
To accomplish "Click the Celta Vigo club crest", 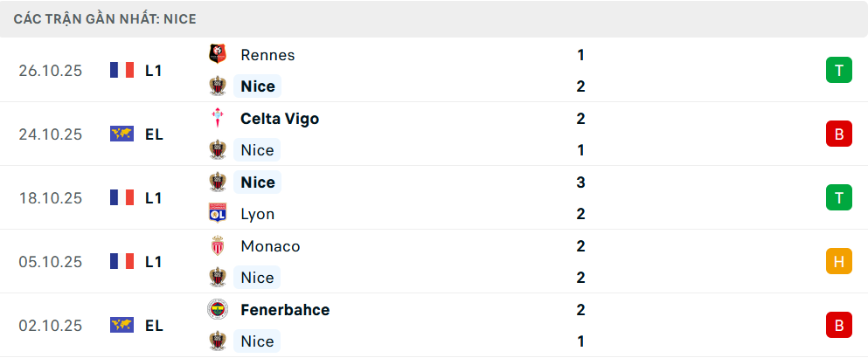I will tap(217, 118).
